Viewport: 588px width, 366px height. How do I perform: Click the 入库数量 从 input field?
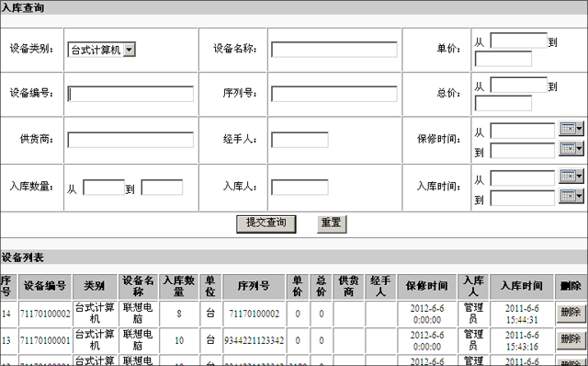point(104,188)
